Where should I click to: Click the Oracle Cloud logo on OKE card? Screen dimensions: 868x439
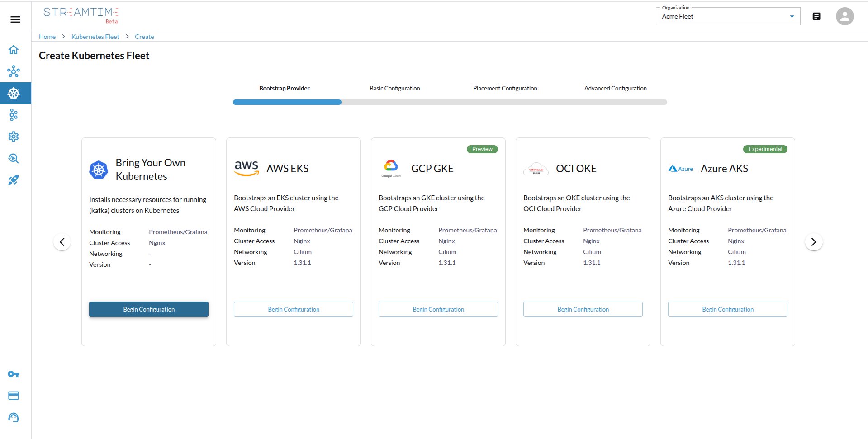pyautogui.click(x=536, y=169)
